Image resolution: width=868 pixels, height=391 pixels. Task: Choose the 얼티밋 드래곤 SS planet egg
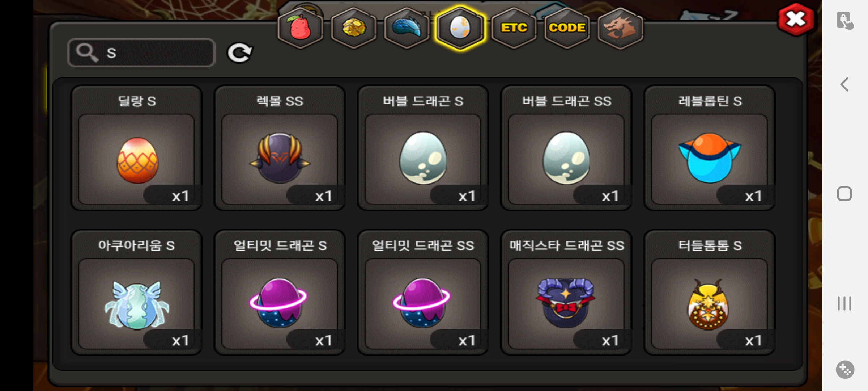[x=423, y=293]
